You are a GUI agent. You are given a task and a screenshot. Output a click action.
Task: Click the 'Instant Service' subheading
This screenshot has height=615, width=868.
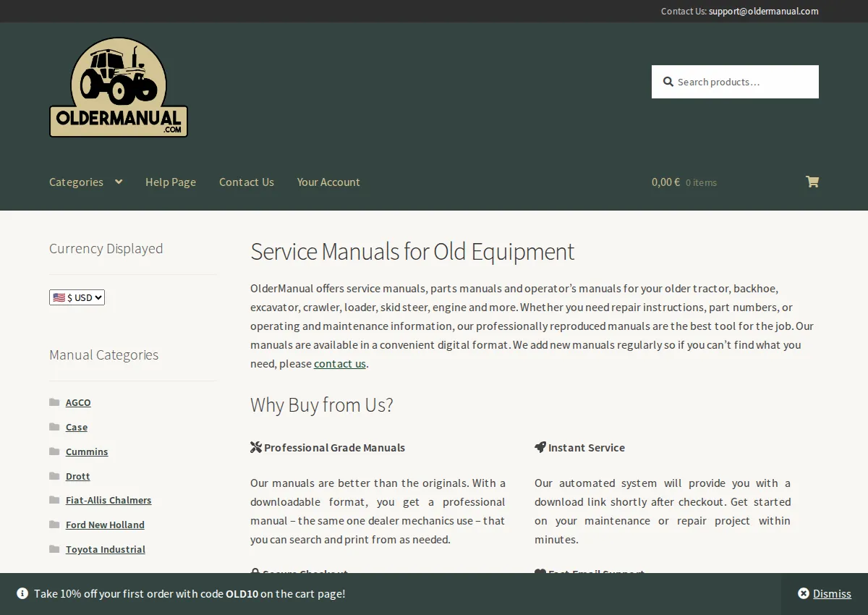point(587,447)
